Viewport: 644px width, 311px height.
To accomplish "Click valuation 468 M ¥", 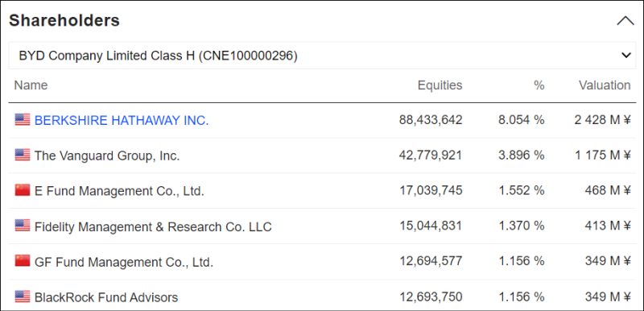I will 608,191.
